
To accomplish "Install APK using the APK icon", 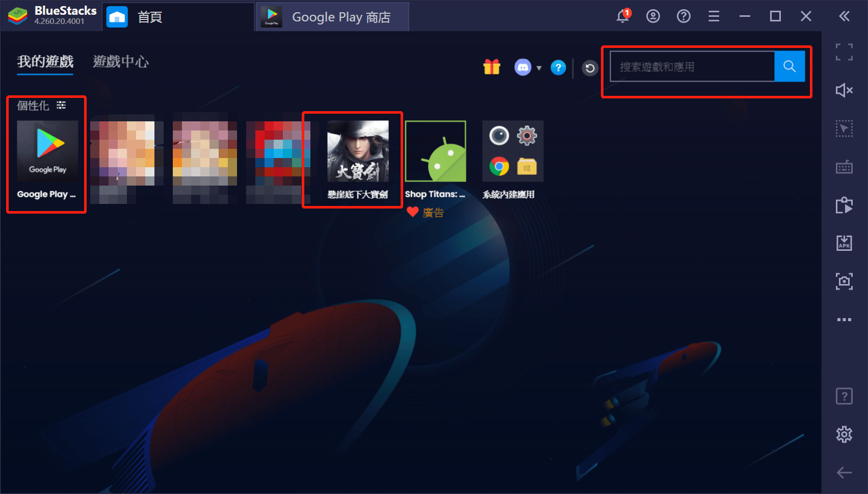I will coord(844,243).
